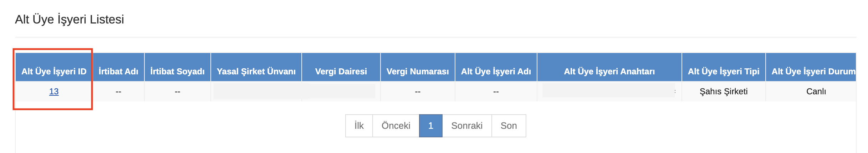Click the dash cell under Vergi Numarası
This screenshot has height=153, width=868.
pos(418,92)
